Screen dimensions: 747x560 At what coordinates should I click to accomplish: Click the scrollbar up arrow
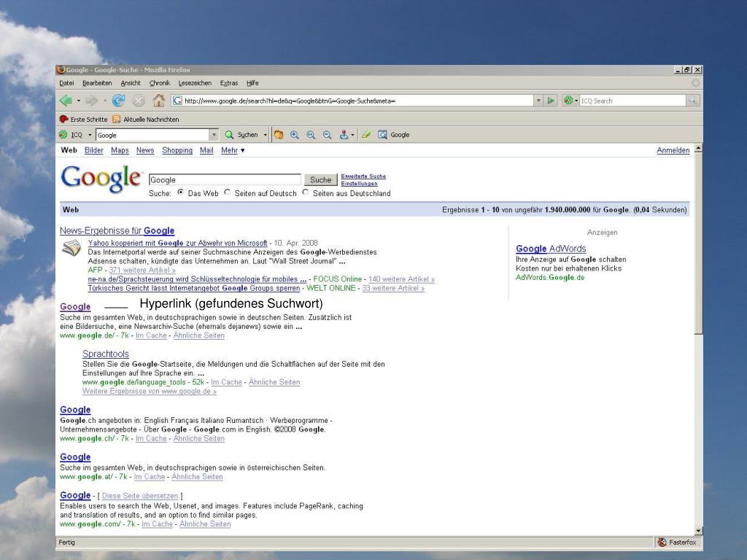point(698,149)
